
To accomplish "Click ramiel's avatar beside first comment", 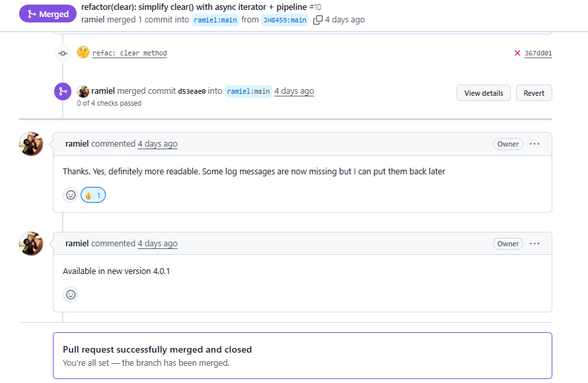I will [x=31, y=144].
